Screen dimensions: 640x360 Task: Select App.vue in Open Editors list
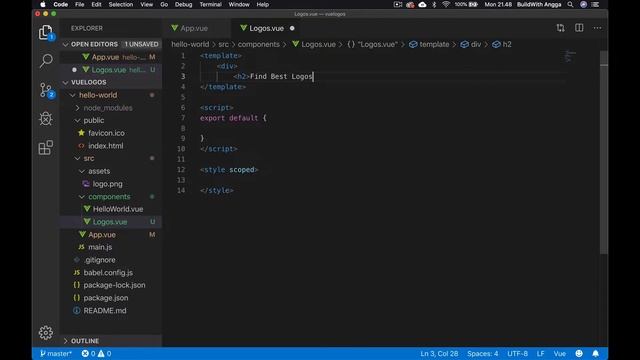tap(105, 57)
